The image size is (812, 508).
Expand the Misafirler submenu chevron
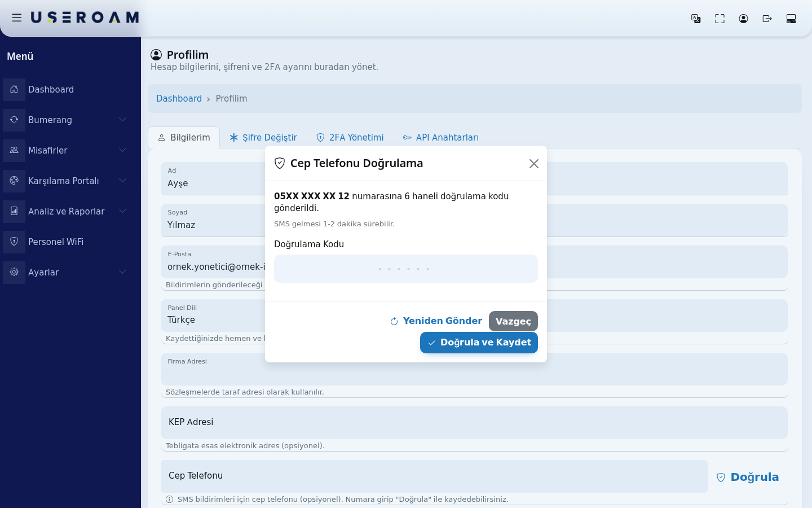pos(122,150)
